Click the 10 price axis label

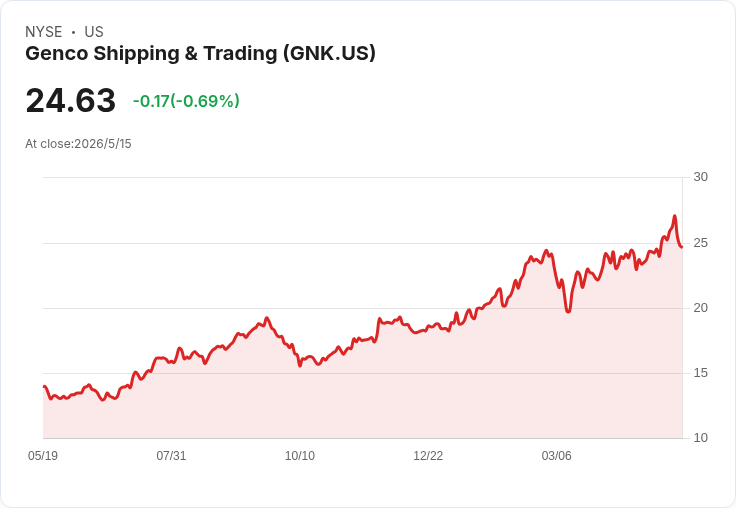coord(700,438)
